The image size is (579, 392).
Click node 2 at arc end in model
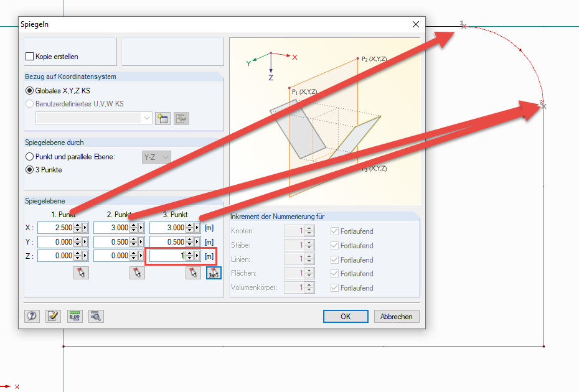pyautogui.click(x=543, y=106)
